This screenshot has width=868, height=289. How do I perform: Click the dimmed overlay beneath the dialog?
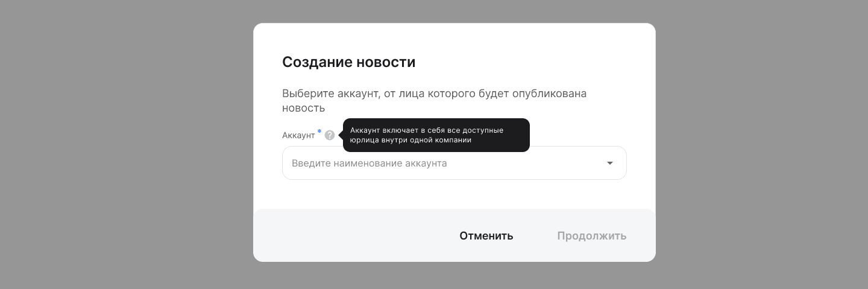(452, 276)
